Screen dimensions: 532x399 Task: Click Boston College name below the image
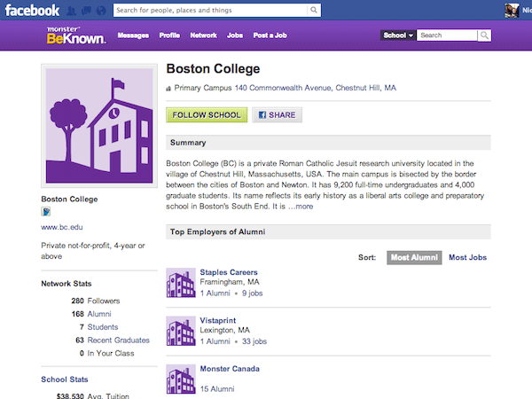click(x=69, y=199)
